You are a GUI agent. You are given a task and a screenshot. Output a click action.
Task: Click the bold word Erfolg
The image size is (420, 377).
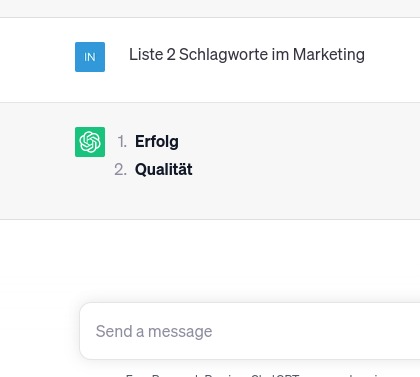[x=157, y=142]
